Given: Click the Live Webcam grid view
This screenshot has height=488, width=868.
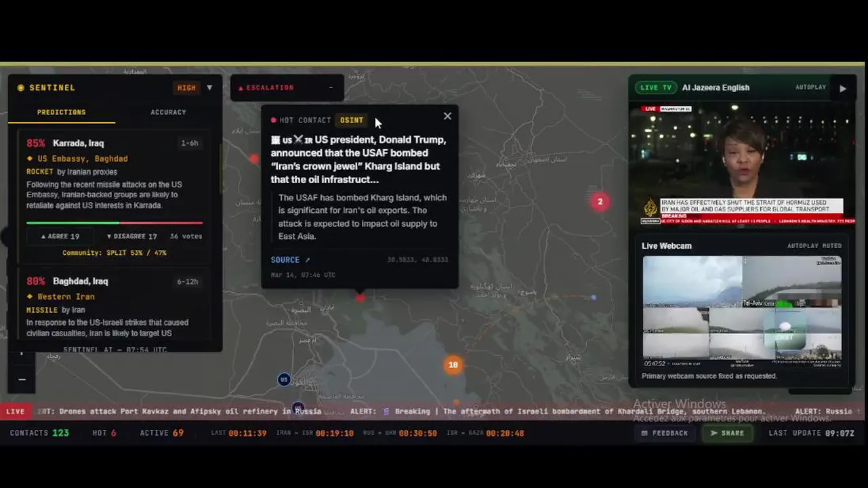Looking at the screenshot, I should tap(742, 311).
